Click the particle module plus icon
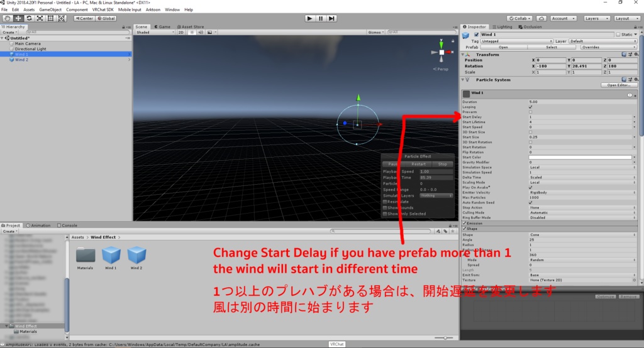Image resolution: width=644 pixels, height=348 pixels. [x=635, y=95]
